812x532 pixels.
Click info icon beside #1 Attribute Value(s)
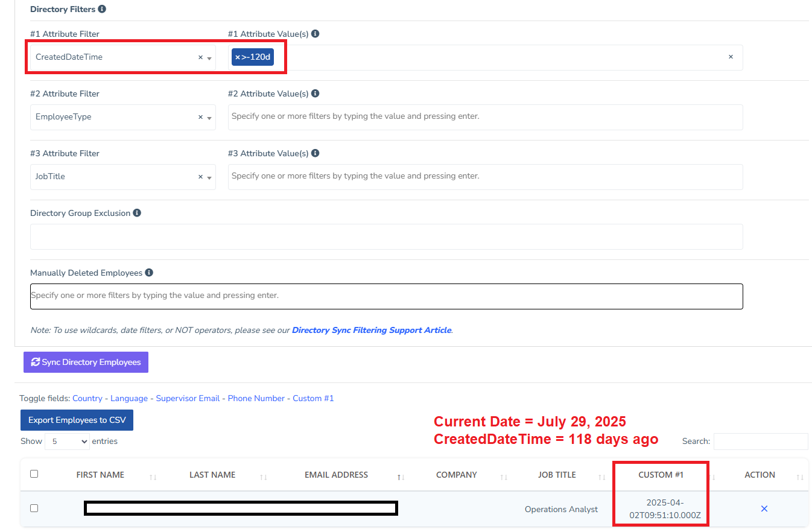316,34
